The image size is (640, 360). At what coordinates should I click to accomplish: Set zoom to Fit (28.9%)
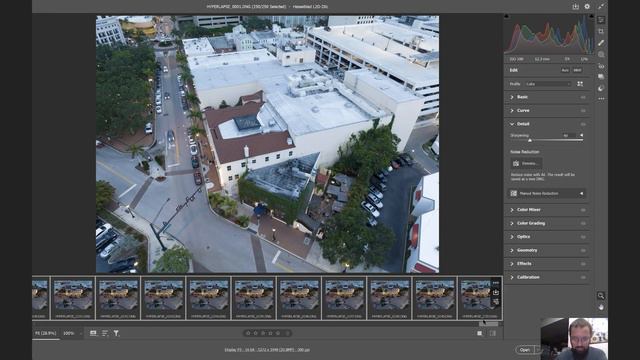pyautogui.click(x=45, y=333)
